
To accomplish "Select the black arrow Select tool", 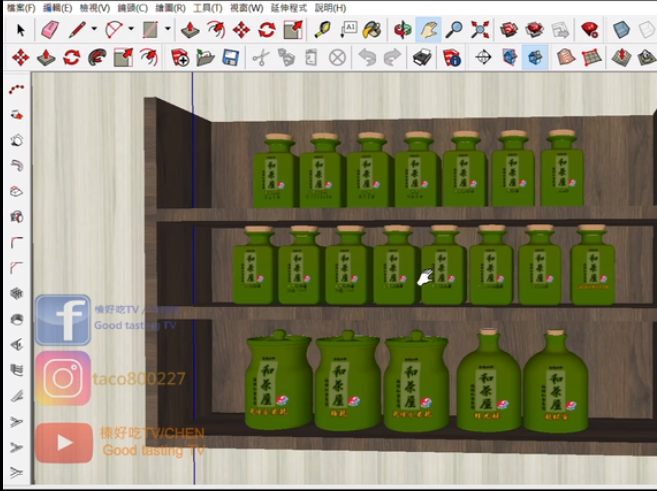I will 21,30.
